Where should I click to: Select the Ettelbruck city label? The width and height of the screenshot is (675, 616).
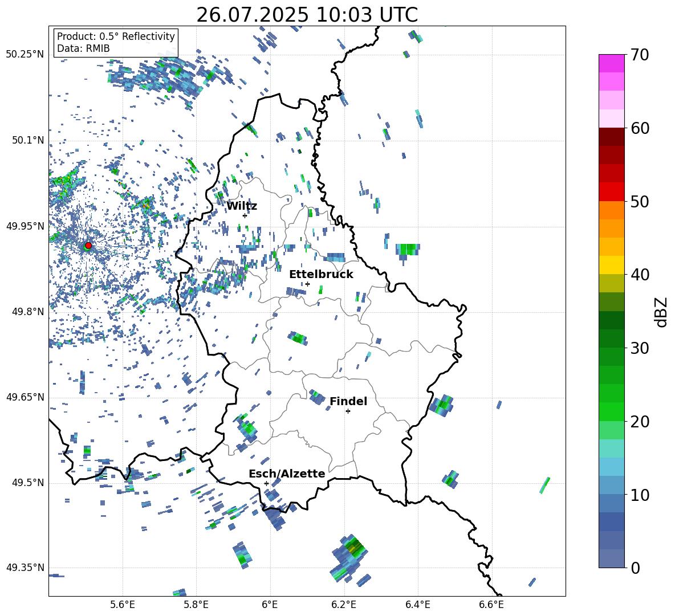pos(321,275)
